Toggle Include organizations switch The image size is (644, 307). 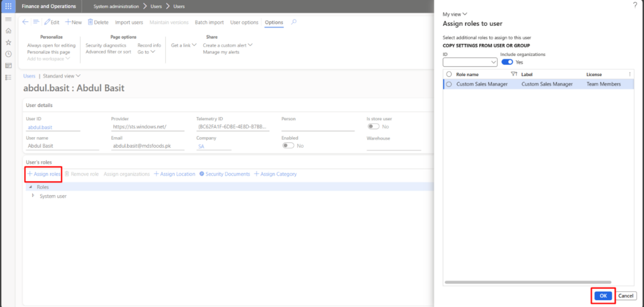pos(508,62)
